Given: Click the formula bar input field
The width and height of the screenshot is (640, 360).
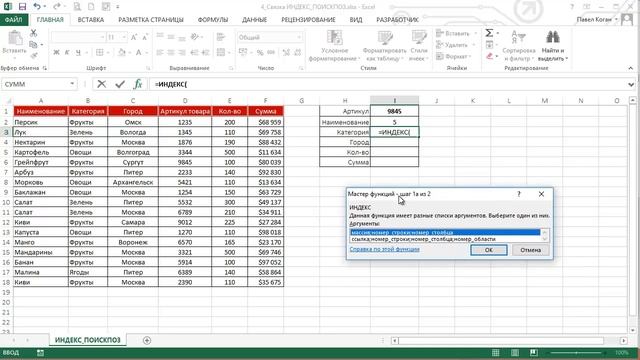Looking at the screenshot, I should point(388,84).
